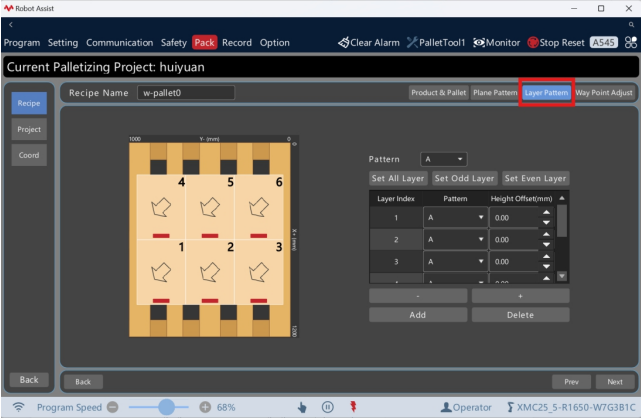Select box 5 on the pallet diagram
Image resolution: width=641 pixels, height=418 pixels.
pyautogui.click(x=210, y=207)
